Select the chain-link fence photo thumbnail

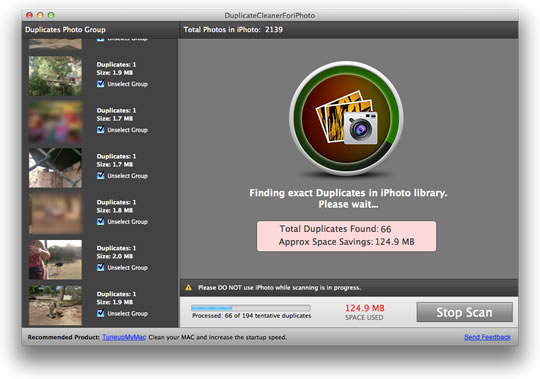pyautogui.click(x=55, y=168)
